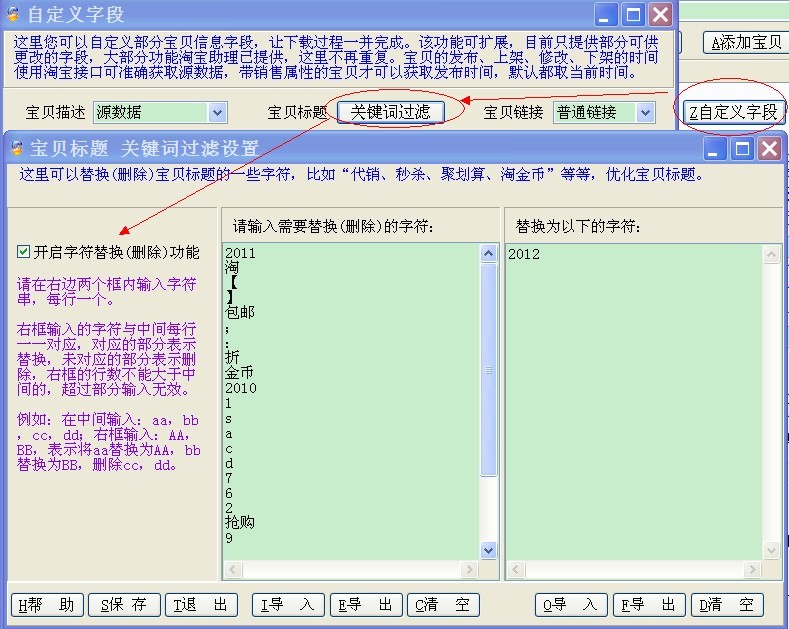The height and width of the screenshot is (629, 789).
Task: Expand the 宝贝描述 源数据 dropdown
Action: coord(217,113)
